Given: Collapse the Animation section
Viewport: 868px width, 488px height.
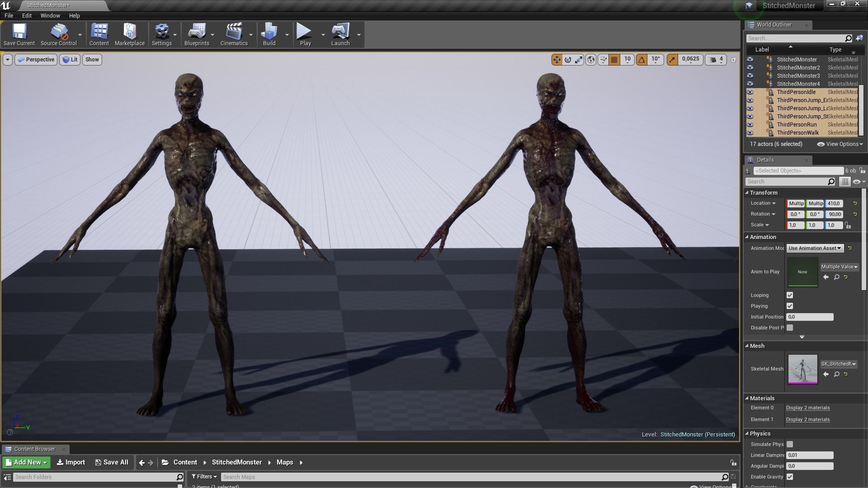Looking at the screenshot, I should (747, 237).
